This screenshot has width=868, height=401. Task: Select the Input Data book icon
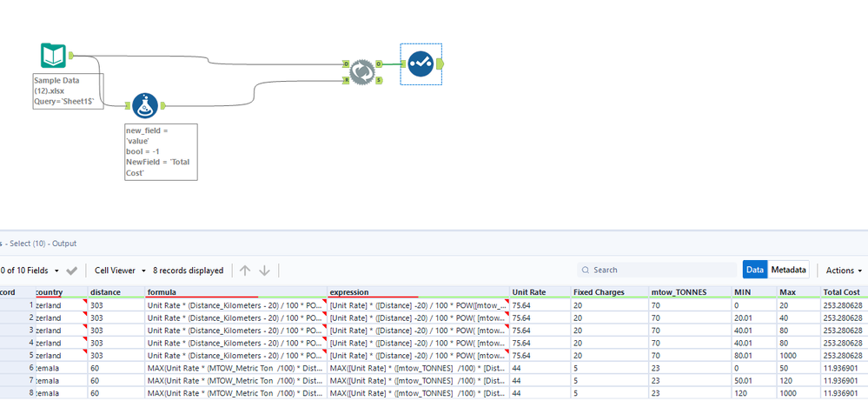click(53, 56)
